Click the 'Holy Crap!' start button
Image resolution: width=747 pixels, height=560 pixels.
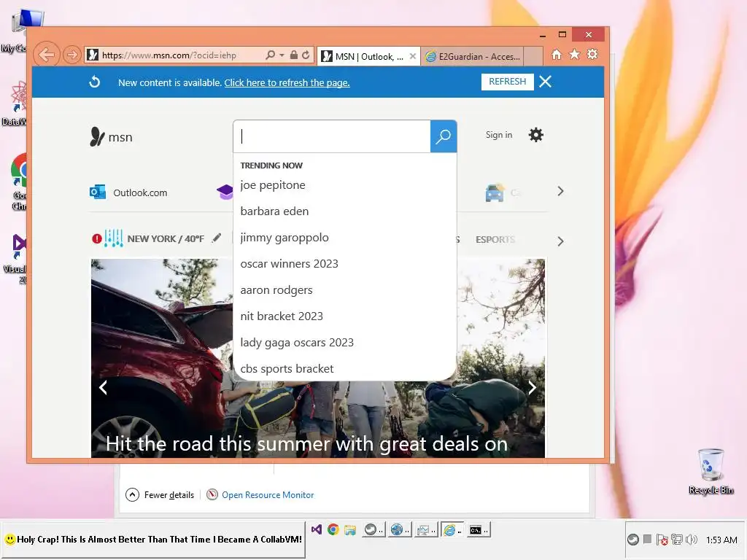tap(153, 540)
